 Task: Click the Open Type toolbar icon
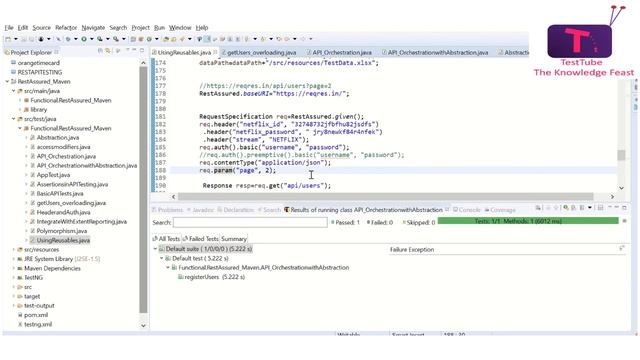pos(166,39)
